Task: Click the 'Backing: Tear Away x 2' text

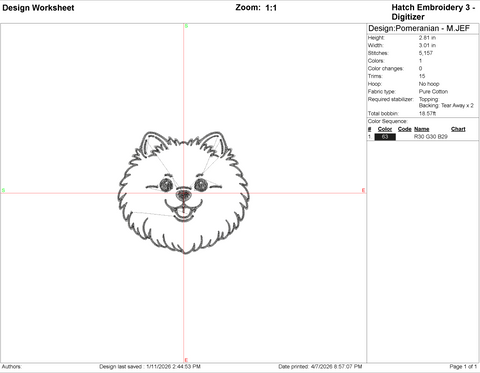Action: (446, 106)
